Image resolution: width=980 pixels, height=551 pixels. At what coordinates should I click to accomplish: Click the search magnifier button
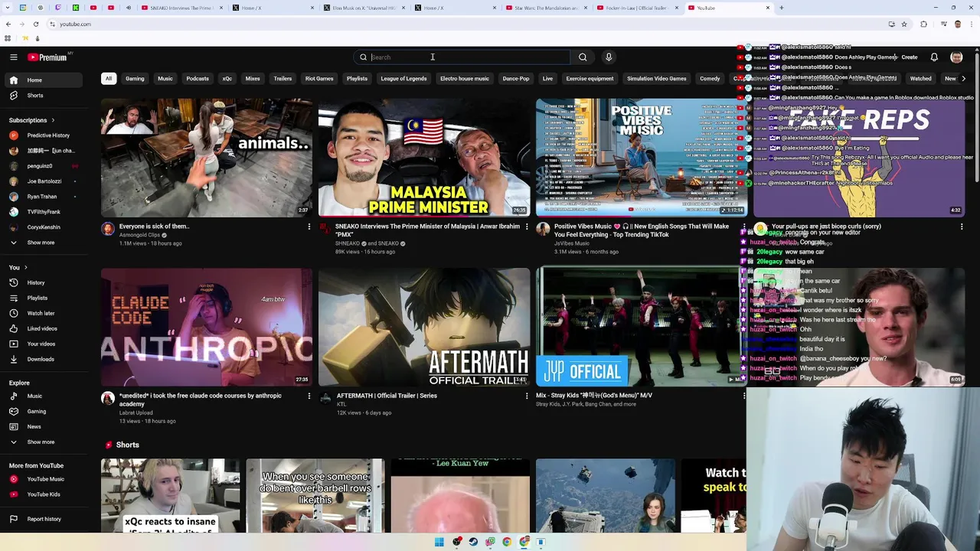pyautogui.click(x=583, y=57)
